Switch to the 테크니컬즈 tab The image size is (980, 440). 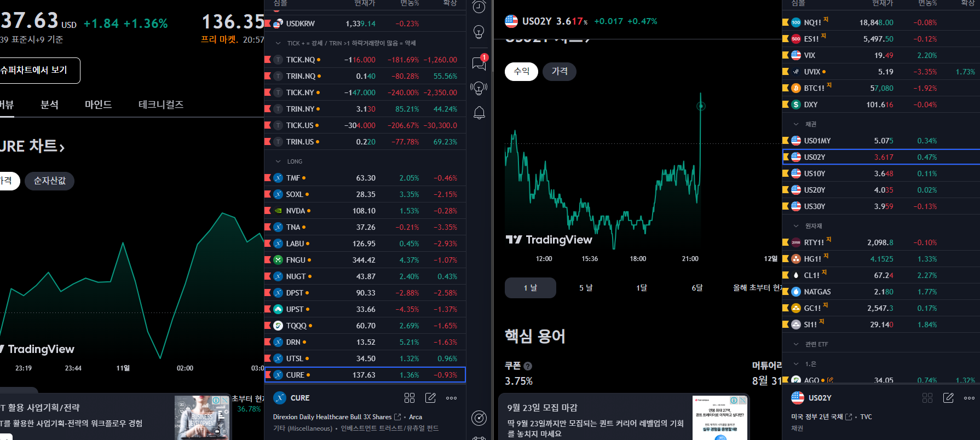161,105
